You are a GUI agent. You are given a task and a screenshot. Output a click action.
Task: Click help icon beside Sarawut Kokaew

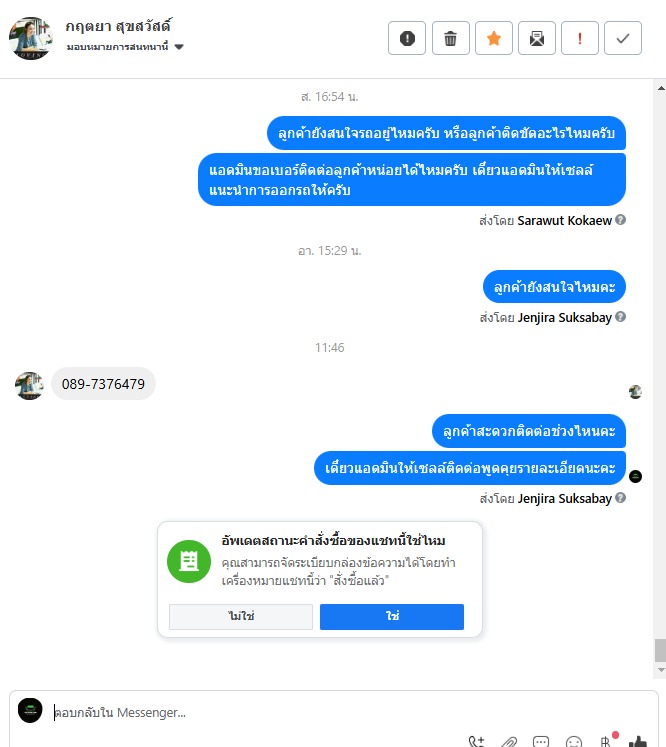pos(620,220)
